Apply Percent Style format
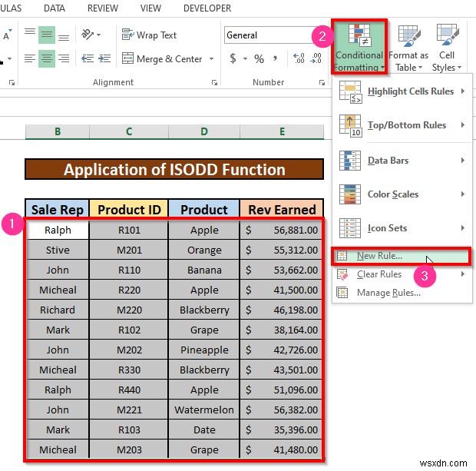476x471 pixels. point(259,58)
